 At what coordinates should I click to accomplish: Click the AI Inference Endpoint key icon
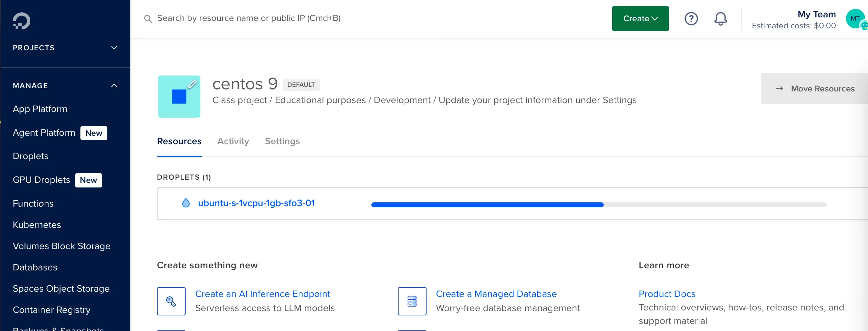(x=171, y=301)
